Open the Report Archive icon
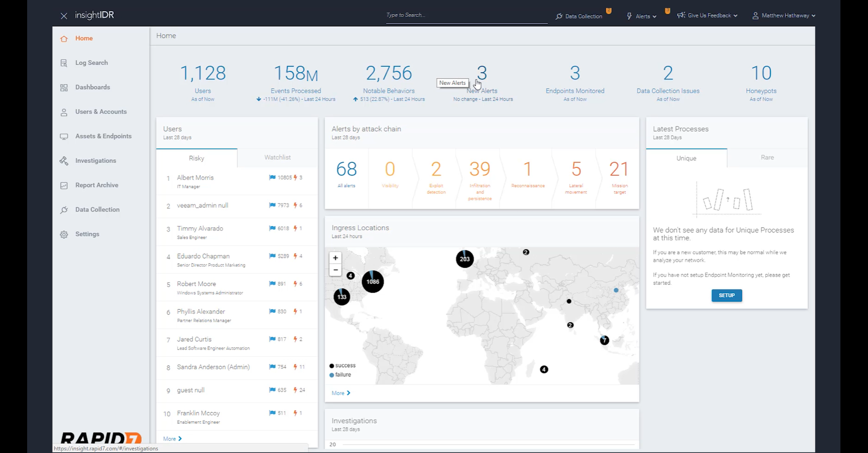The width and height of the screenshot is (868, 453). 64,185
